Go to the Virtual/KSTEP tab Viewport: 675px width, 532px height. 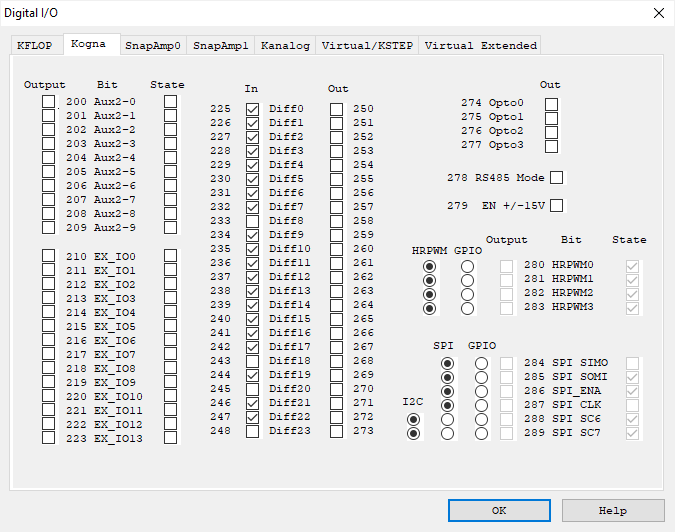point(368,45)
